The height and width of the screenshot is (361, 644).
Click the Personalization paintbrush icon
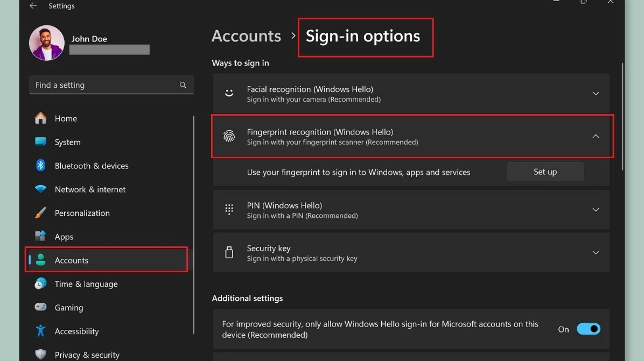40,213
